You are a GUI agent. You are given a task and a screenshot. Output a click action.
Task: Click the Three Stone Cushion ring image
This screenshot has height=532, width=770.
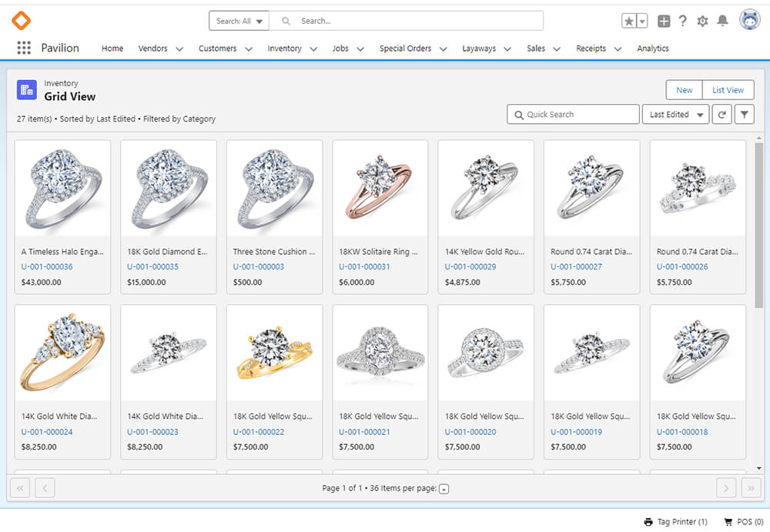275,189
